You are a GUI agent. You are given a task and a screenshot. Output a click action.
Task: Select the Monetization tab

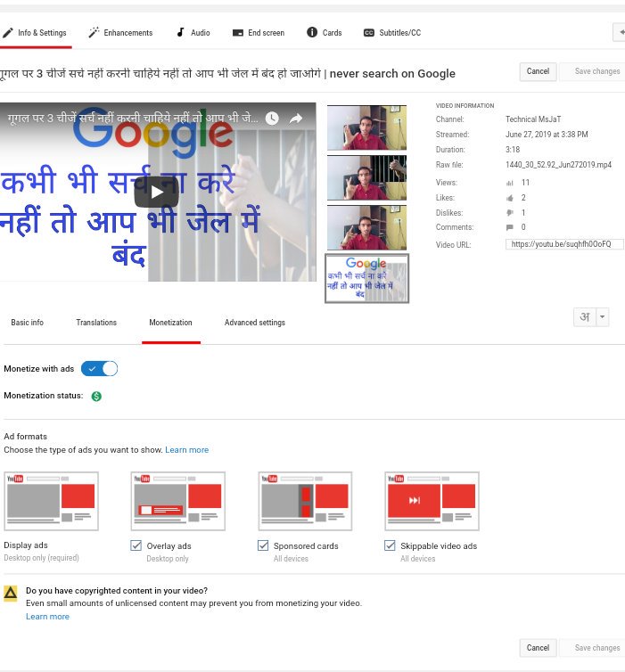(x=170, y=323)
